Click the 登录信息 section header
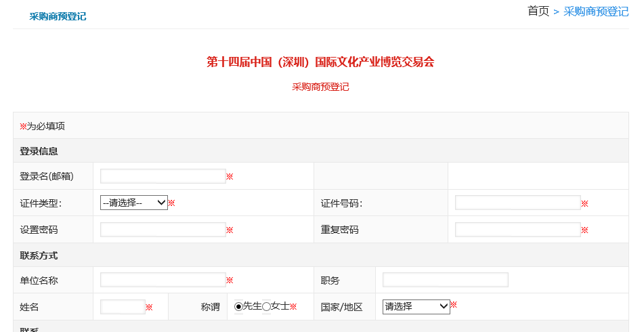The image size is (644, 332). point(39,151)
